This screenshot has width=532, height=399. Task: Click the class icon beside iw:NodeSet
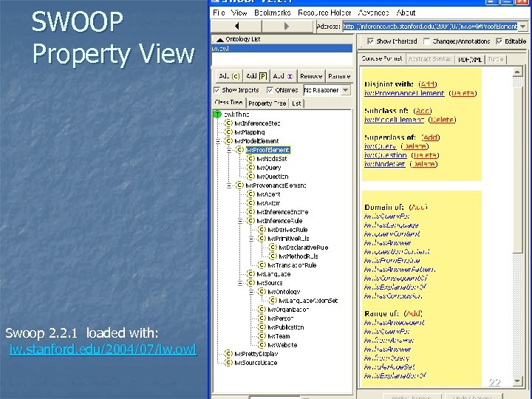[x=250, y=158]
